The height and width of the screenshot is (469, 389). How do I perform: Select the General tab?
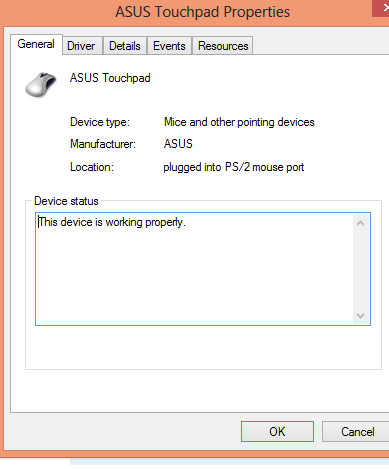pyautogui.click(x=36, y=44)
